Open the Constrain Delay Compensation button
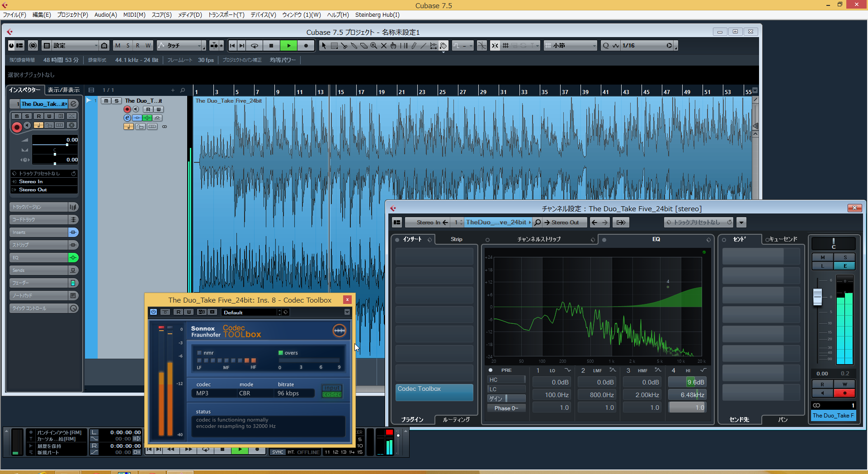Viewport: 868px width, 474px height. coord(33,46)
